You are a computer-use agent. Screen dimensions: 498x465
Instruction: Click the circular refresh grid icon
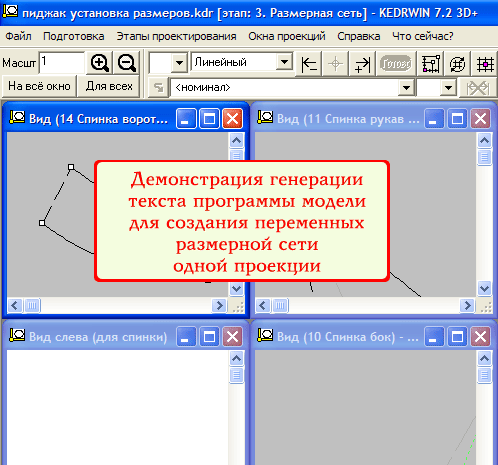click(457, 63)
